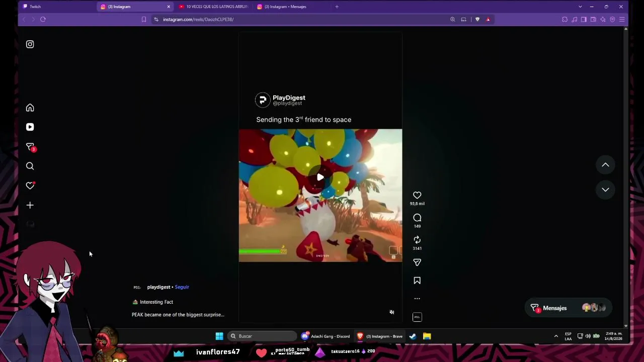
Task: Toggle the Brave sidebar panel
Action: point(584,19)
